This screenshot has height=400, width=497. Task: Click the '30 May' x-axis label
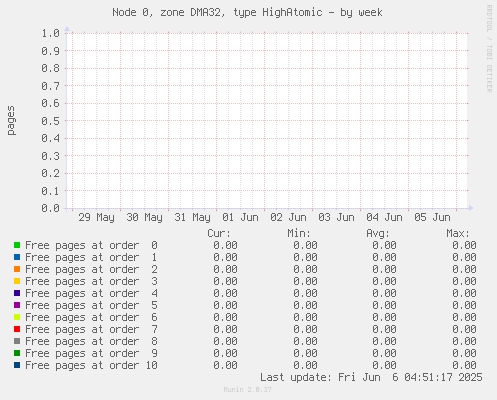click(144, 218)
